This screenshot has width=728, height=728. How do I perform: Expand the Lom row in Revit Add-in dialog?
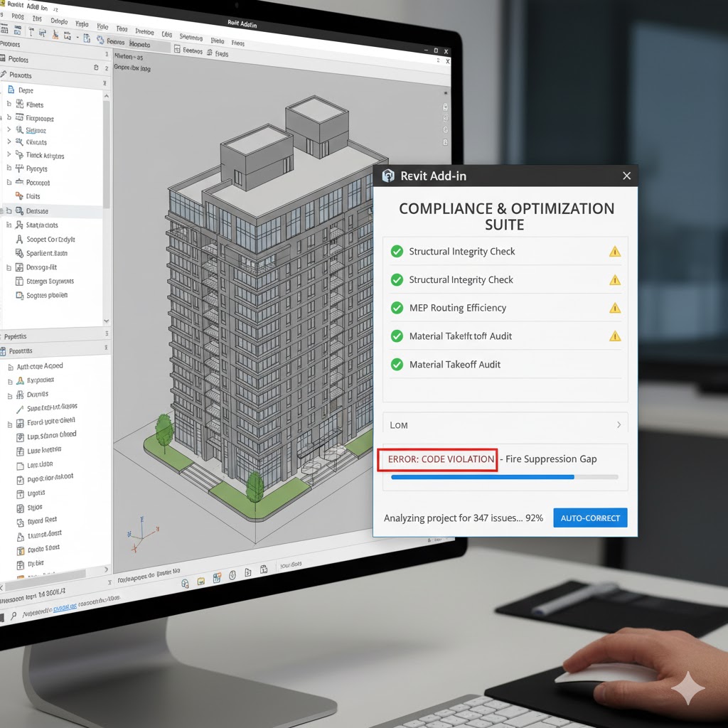tap(505, 425)
